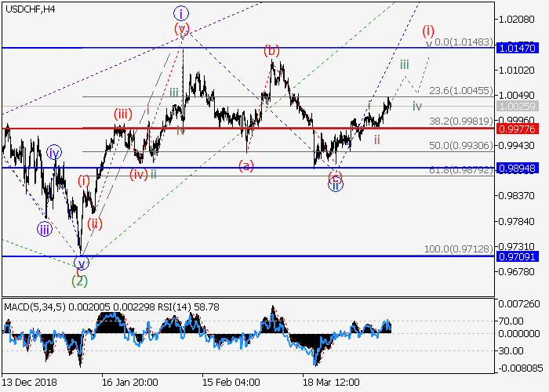This screenshot has height=392, width=549.
Task: Click the forecast red (i) label at top right
Action: click(x=428, y=31)
